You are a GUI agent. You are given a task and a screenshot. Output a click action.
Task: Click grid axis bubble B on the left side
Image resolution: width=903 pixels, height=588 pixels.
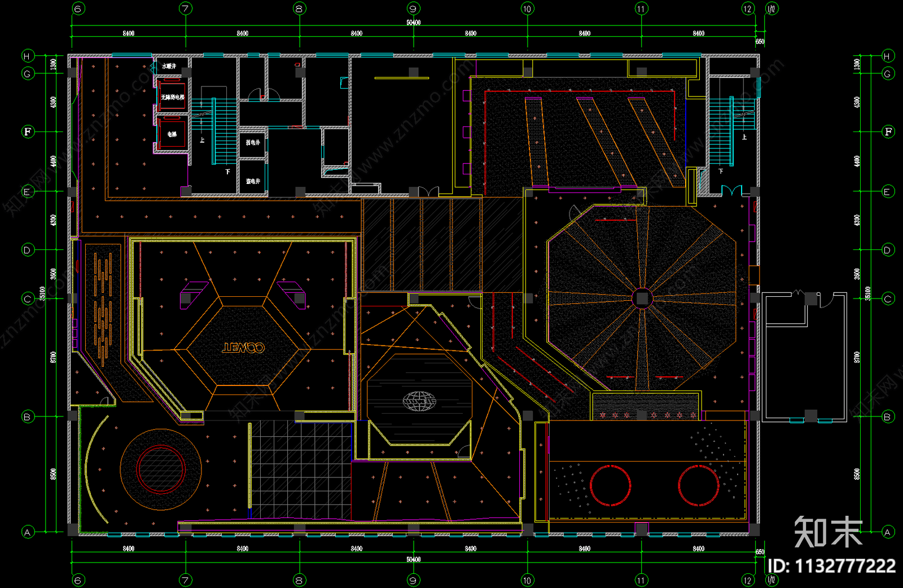[x=27, y=417]
